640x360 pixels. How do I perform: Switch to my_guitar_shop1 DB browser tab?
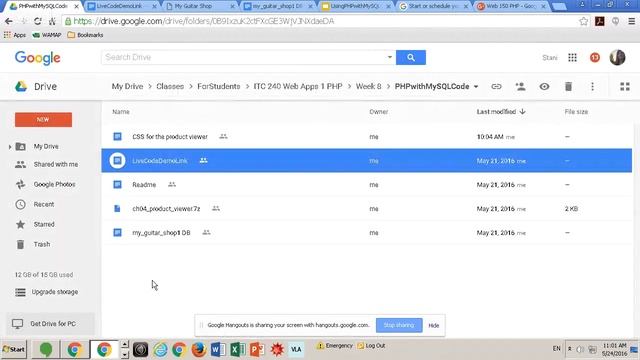[277, 6]
